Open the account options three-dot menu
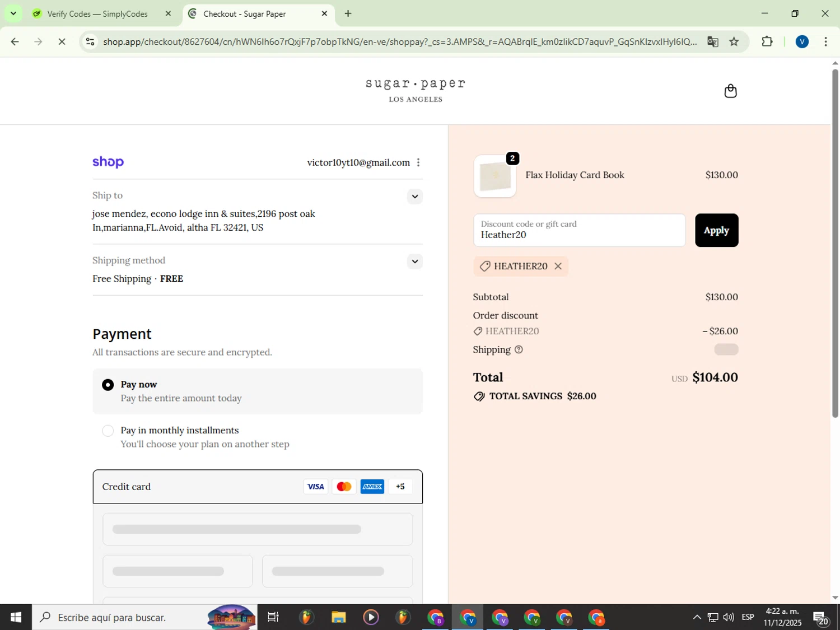Screen dimensions: 840x630 [418, 162]
